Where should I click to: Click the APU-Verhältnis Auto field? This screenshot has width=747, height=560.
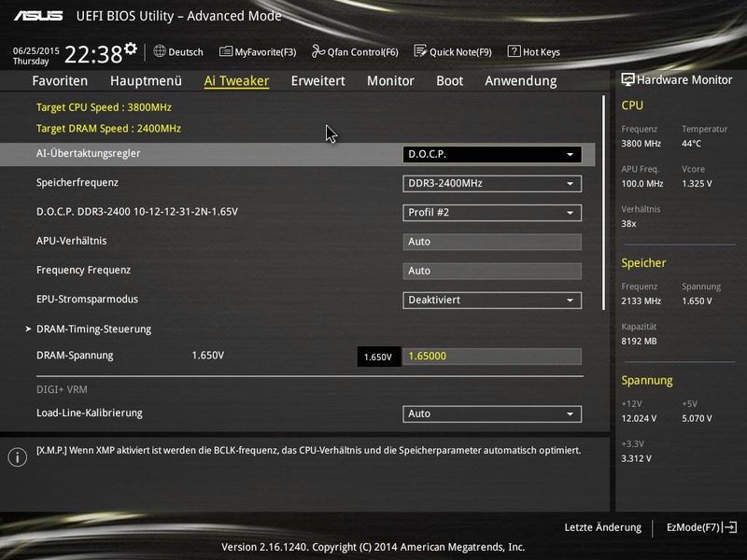click(492, 242)
